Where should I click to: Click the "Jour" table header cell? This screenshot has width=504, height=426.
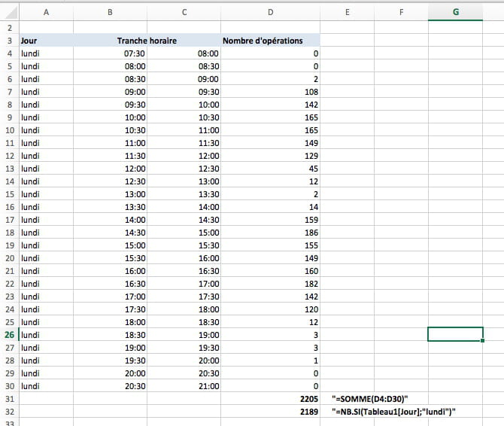[x=47, y=40]
